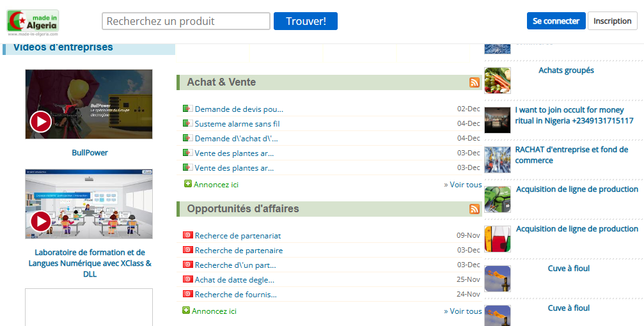Screen dimensions: 644x326
Task: Click the flag icon beside Susteme alarme sans fil
Action: click(x=187, y=123)
